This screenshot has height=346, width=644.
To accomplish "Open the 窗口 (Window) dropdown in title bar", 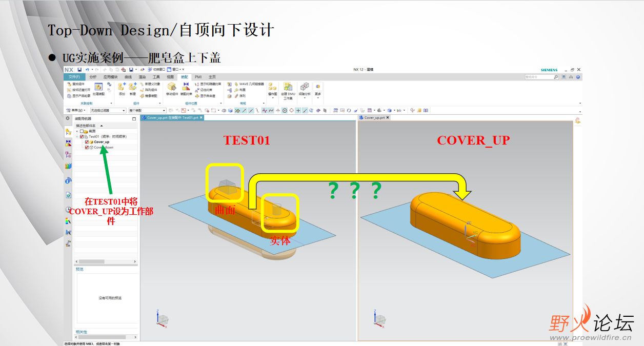I will point(176,69).
